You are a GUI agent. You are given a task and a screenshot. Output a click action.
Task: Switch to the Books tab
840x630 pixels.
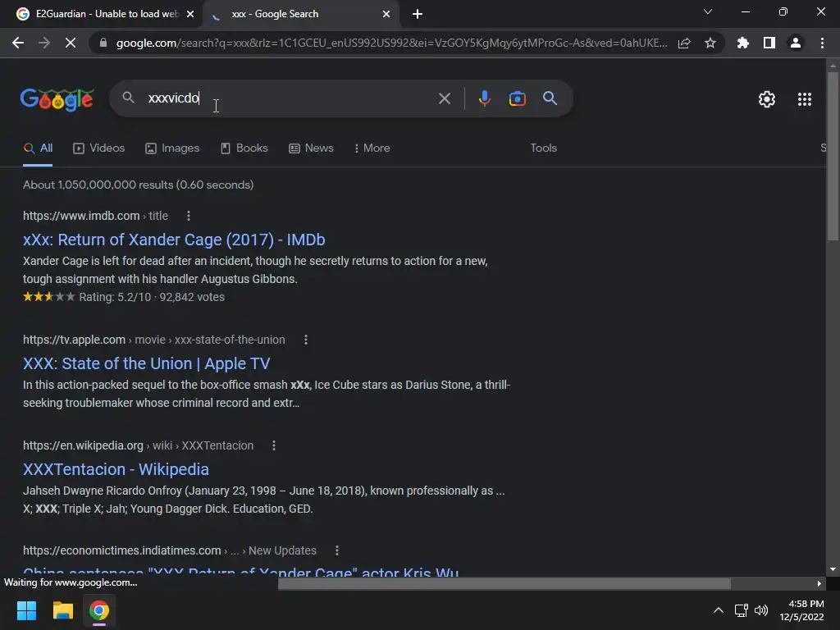(x=244, y=148)
